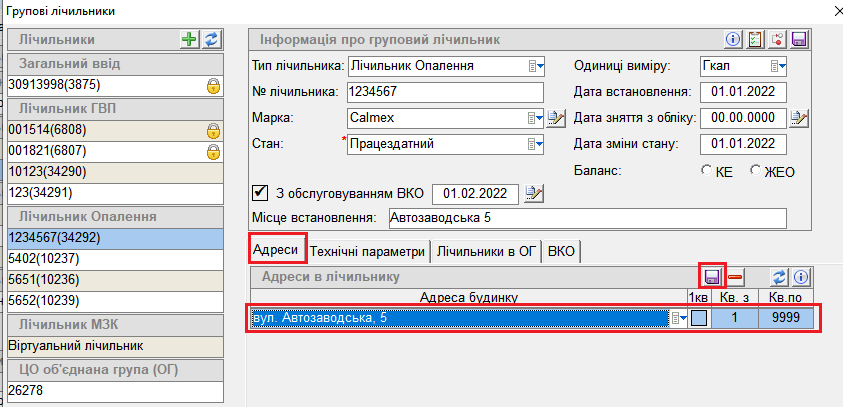Click the edit icon next to Марка field
Image resolution: width=845 pixels, height=407 pixels.
[x=557, y=118]
